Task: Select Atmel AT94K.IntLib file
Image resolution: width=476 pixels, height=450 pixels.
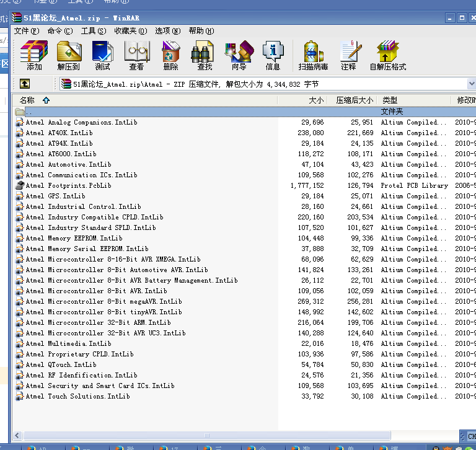Action: pyautogui.click(x=59, y=143)
